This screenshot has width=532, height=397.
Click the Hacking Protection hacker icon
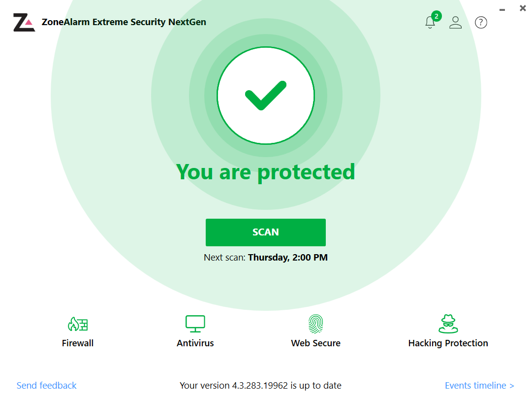click(x=448, y=324)
